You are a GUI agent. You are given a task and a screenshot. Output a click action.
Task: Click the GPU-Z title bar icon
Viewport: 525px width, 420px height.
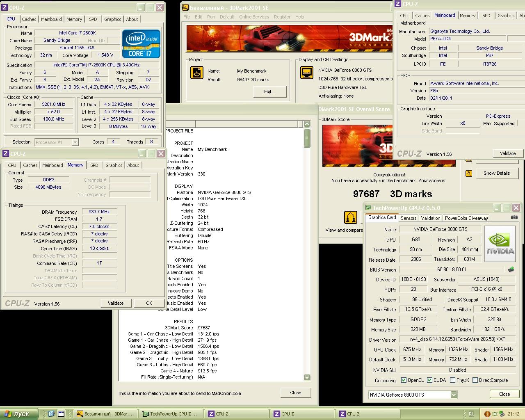(x=368, y=208)
